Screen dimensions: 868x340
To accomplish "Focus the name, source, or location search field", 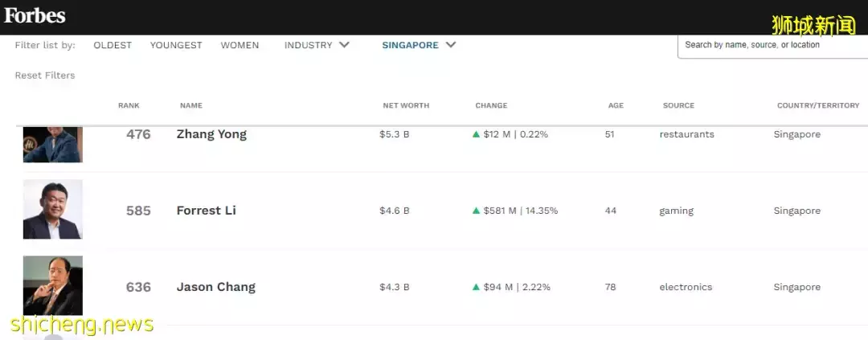I will [x=772, y=45].
